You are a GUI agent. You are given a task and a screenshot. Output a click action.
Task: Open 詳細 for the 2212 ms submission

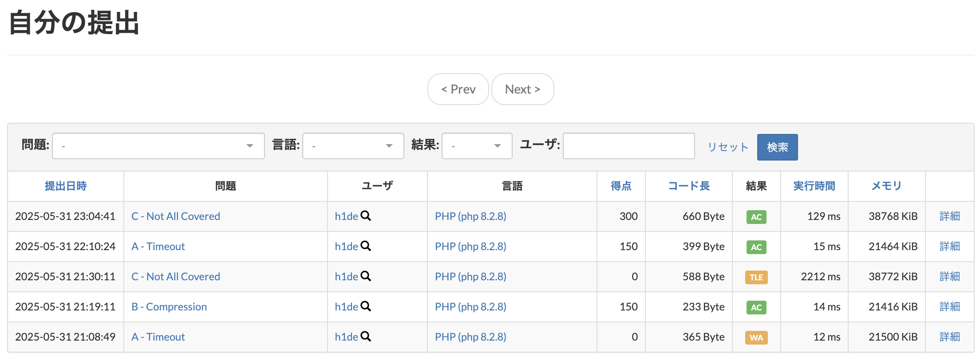[x=949, y=276]
